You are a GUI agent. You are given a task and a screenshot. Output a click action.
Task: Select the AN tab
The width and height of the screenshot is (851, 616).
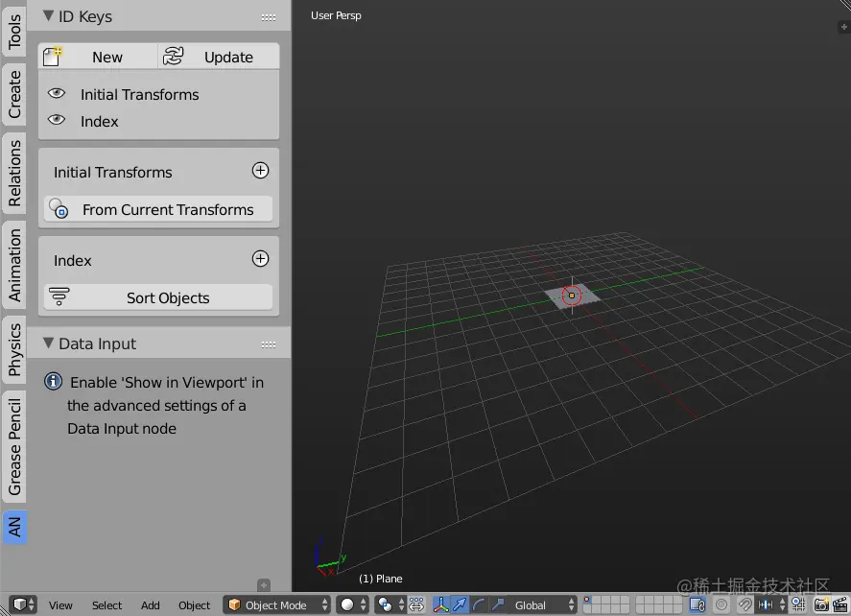[14, 527]
